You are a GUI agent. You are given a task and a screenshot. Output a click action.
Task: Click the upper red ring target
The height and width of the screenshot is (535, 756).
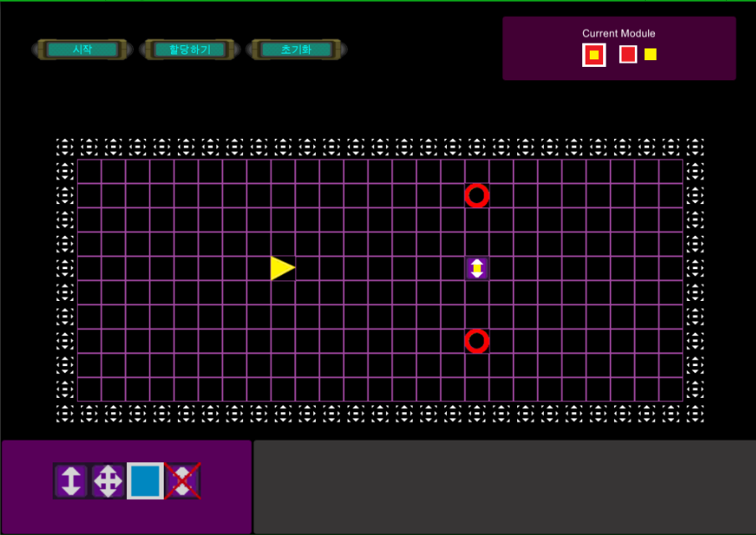click(x=476, y=196)
